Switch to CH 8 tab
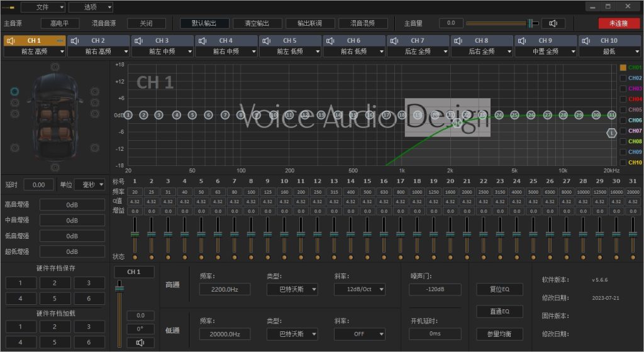The image size is (644, 352). point(481,41)
